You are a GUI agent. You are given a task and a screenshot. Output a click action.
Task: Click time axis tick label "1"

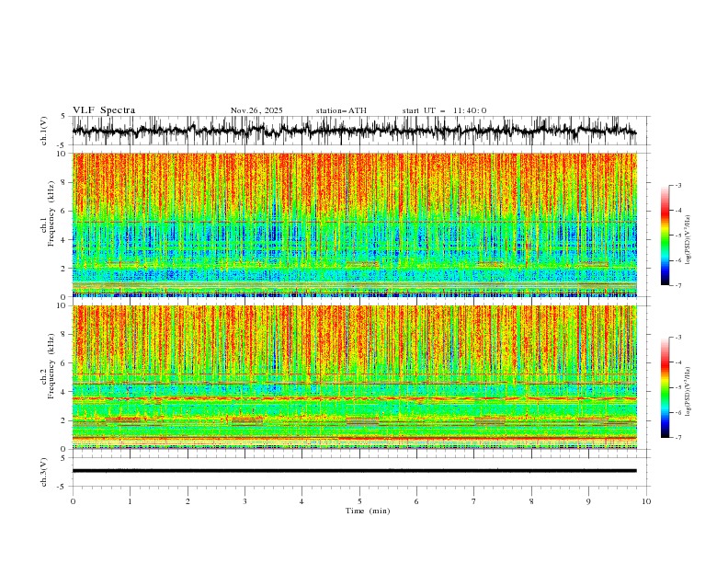coord(130,501)
